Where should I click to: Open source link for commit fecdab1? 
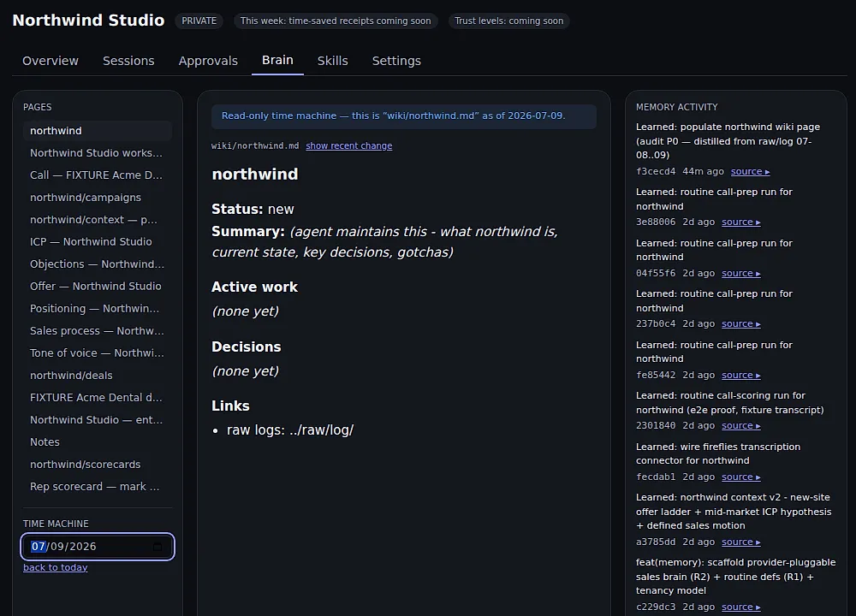(740, 477)
